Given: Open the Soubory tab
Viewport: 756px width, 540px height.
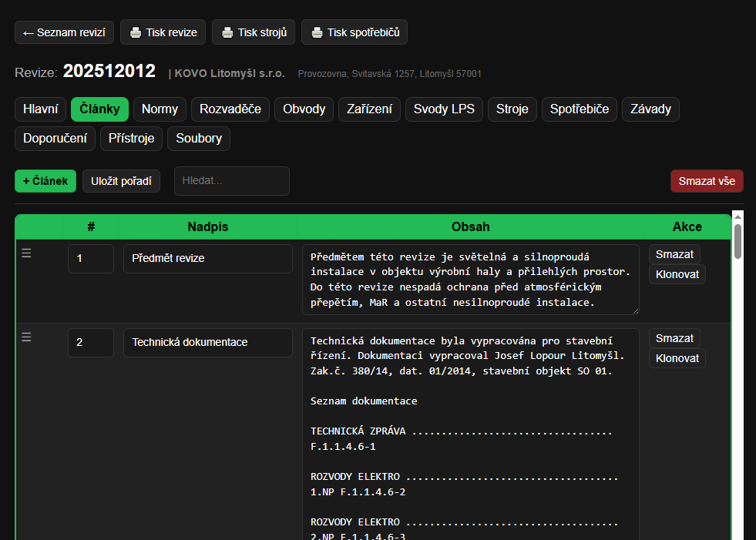Looking at the screenshot, I should 199,139.
